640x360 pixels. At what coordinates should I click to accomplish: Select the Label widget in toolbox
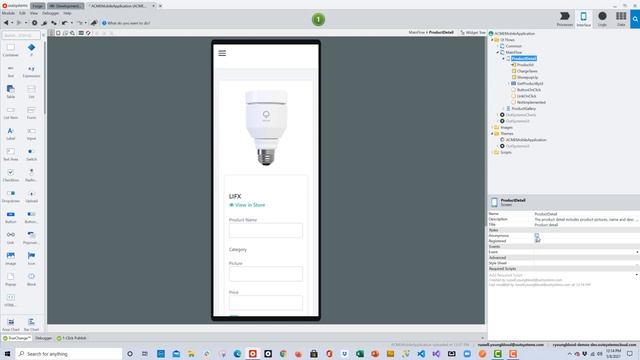pos(11,134)
